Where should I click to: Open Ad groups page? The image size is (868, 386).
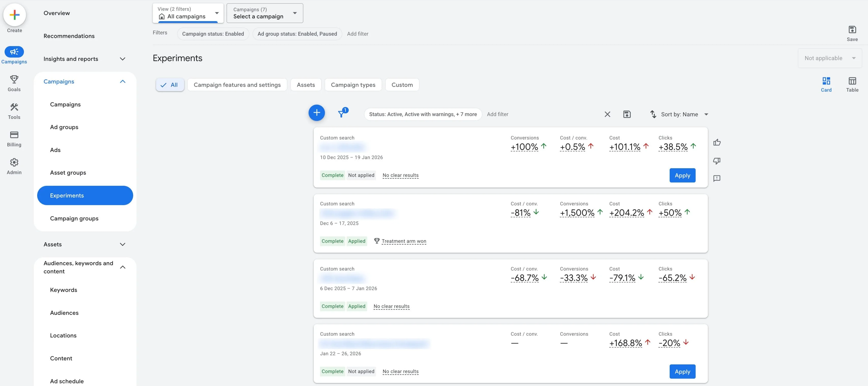click(64, 127)
